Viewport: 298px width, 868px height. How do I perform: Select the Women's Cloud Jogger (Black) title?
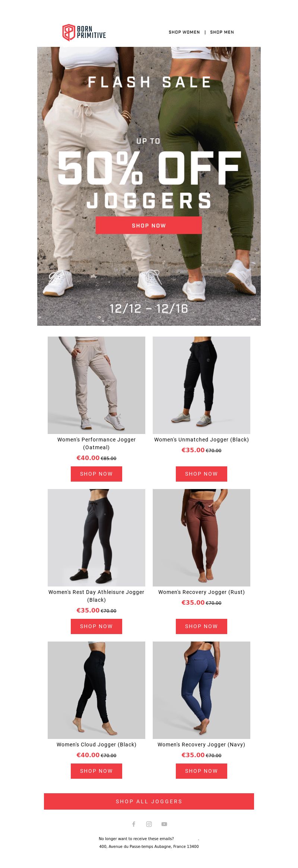click(96, 745)
